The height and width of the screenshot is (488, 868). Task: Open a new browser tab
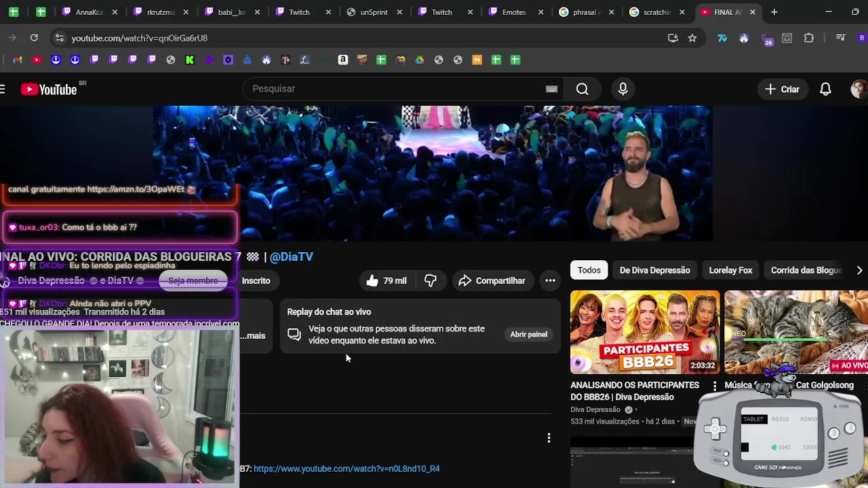tap(774, 12)
